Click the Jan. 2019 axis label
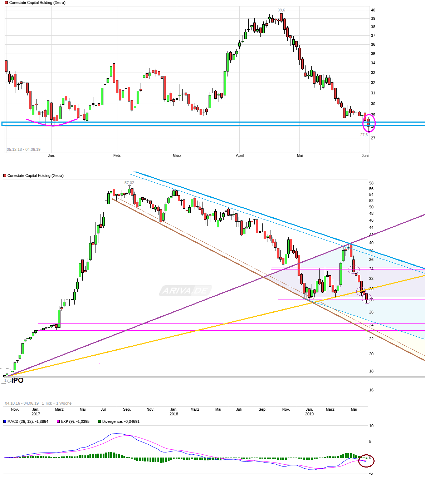 pyautogui.click(x=309, y=411)
